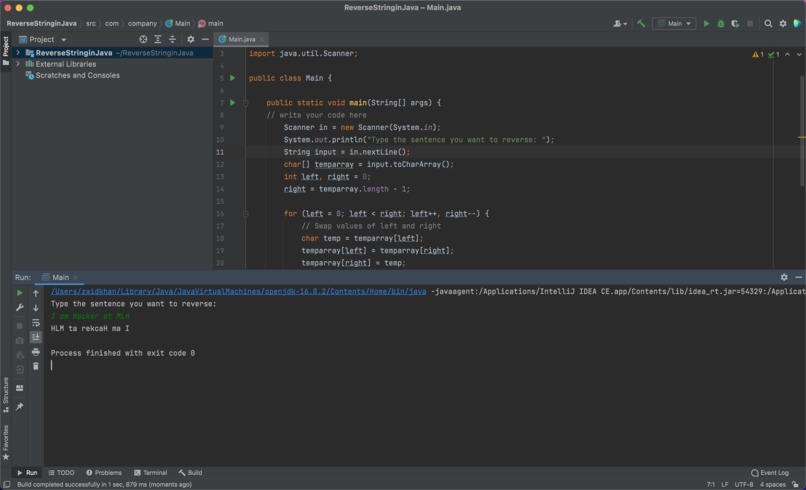Click the colorful plugin logo icon
Viewport: 806px width, 490px height.
pos(797,24)
